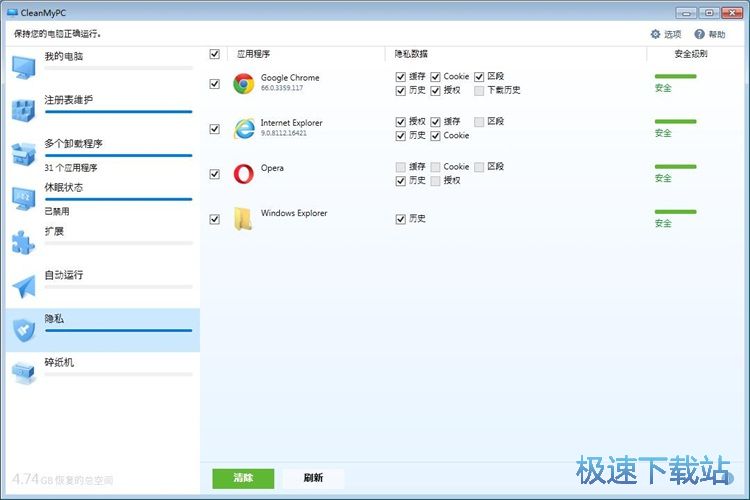Toggle Chrome's cache (缓存) checkbox
Screen dimensions: 750x500
(x=401, y=77)
